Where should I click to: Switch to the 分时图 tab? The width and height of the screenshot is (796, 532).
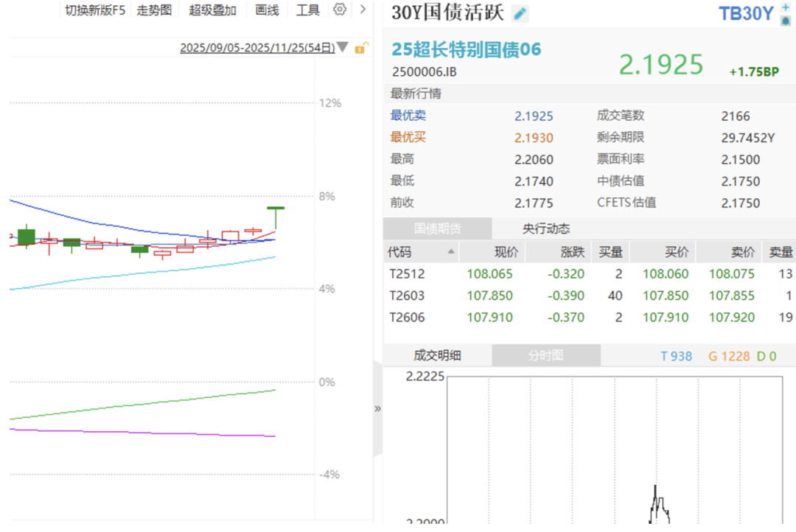click(x=545, y=356)
